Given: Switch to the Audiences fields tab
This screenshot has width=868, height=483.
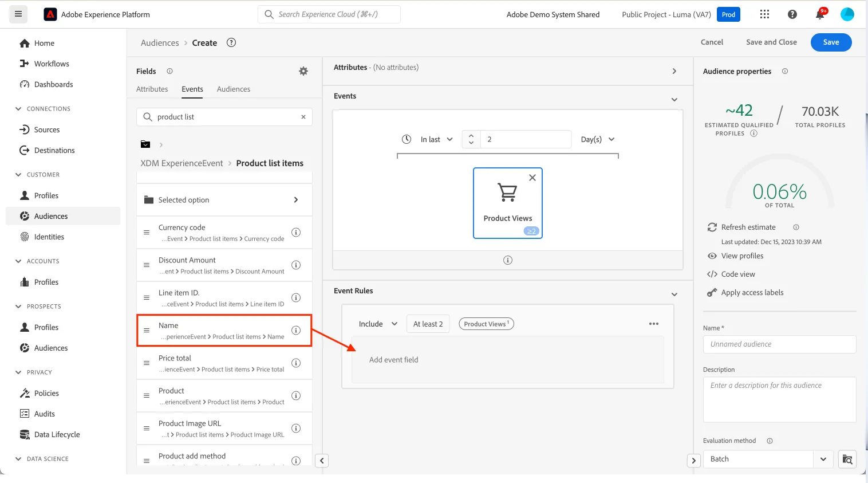Looking at the screenshot, I should pos(234,89).
